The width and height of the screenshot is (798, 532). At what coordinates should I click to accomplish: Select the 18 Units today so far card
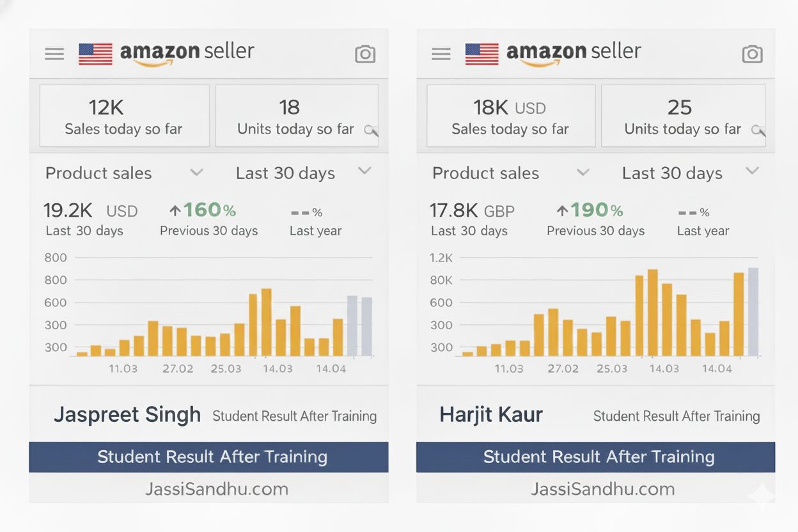tap(296, 116)
